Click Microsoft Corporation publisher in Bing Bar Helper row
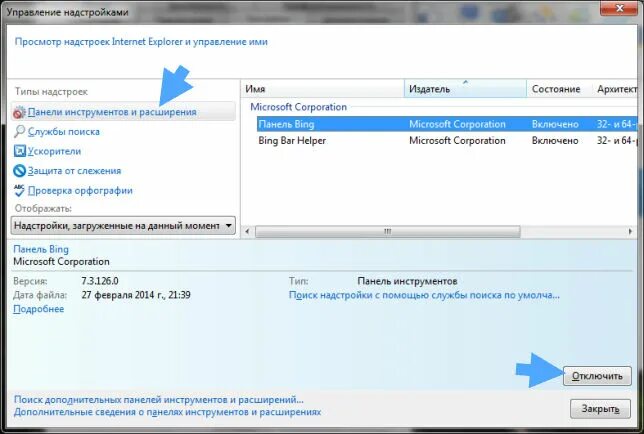Screen dimensions: 644x434 tap(457, 141)
